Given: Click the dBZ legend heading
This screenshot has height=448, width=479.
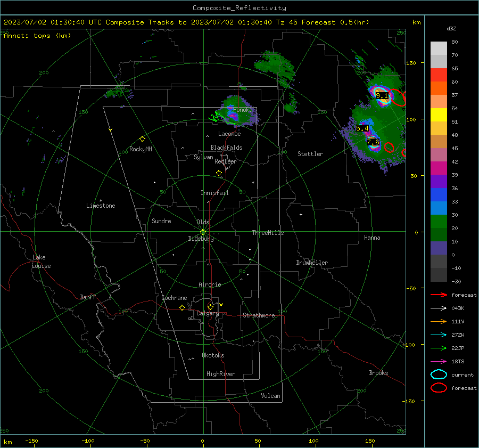Looking at the screenshot, I should (451, 28).
